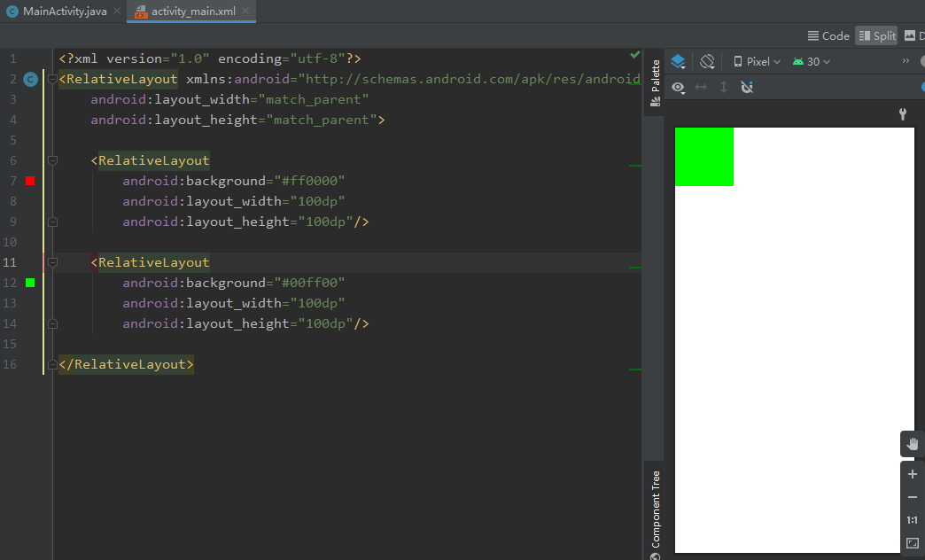925x560 pixels.
Task: Change preview orientation with rotate icon
Action: (x=707, y=61)
